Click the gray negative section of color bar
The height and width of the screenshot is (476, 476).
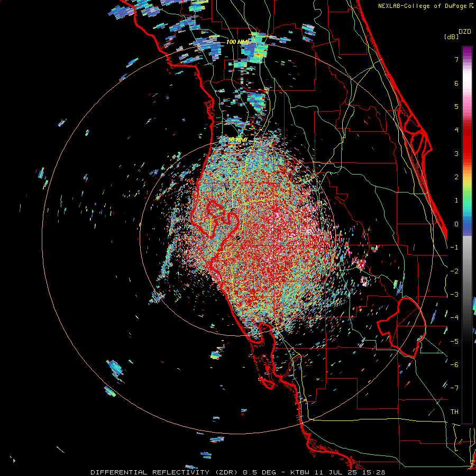(467, 273)
